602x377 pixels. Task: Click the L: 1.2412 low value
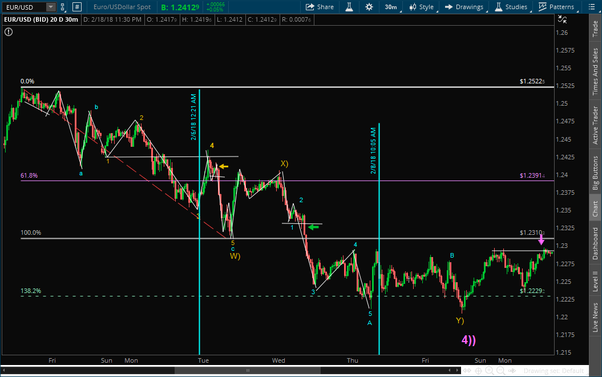pos(230,20)
